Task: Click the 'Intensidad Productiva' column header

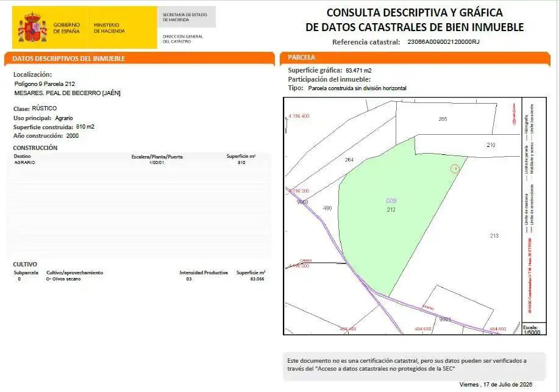Action: click(204, 273)
